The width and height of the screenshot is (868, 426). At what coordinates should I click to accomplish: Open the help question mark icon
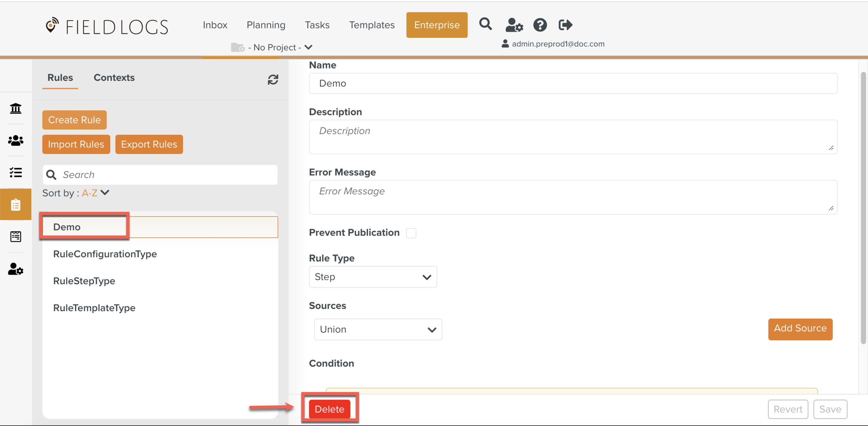[540, 25]
